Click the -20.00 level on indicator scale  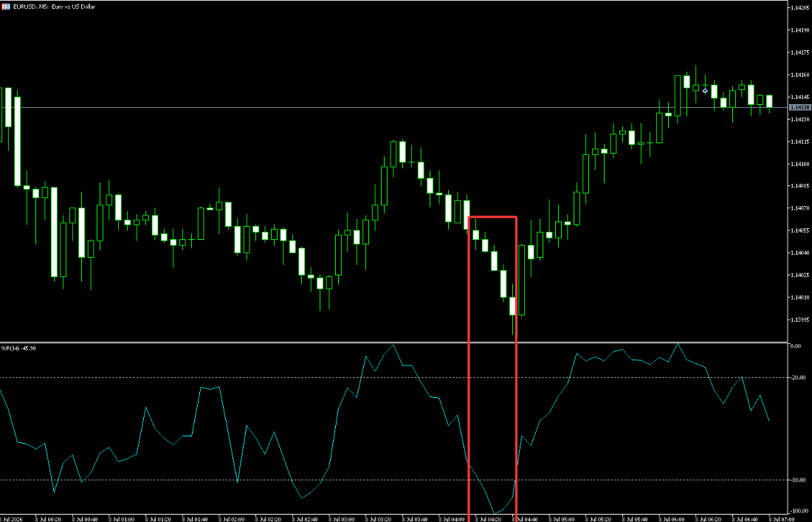click(x=799, y=378)
